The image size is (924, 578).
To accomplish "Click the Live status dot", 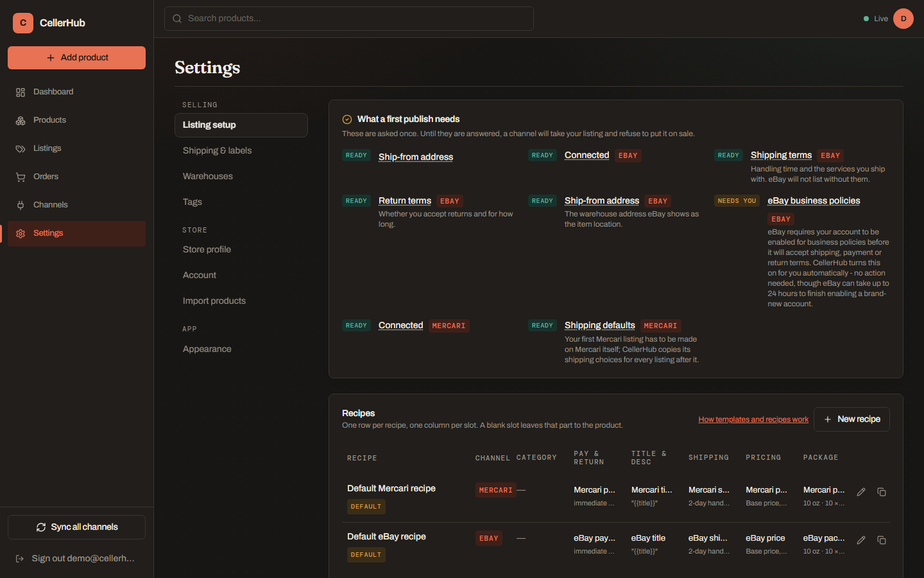I will point(866,19).
